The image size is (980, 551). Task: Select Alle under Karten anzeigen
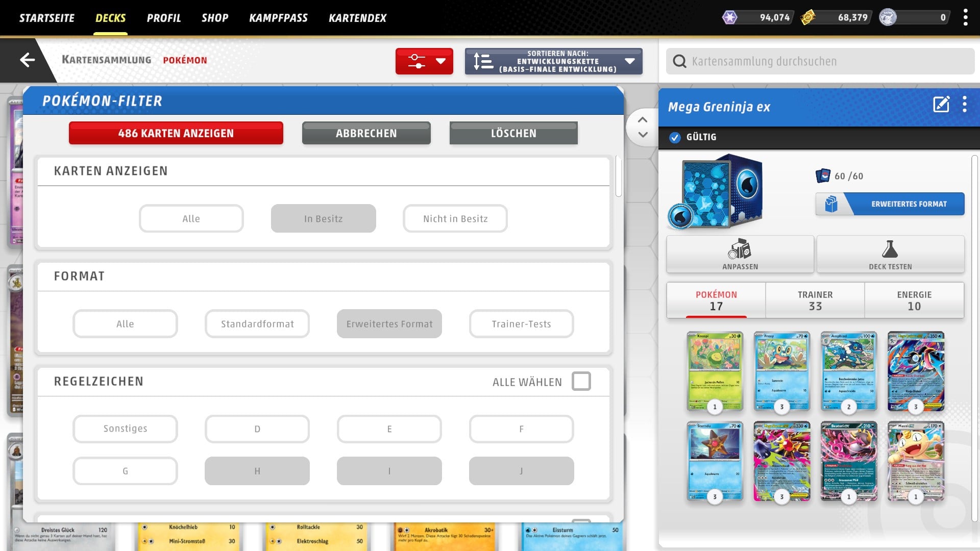point(191,218)
